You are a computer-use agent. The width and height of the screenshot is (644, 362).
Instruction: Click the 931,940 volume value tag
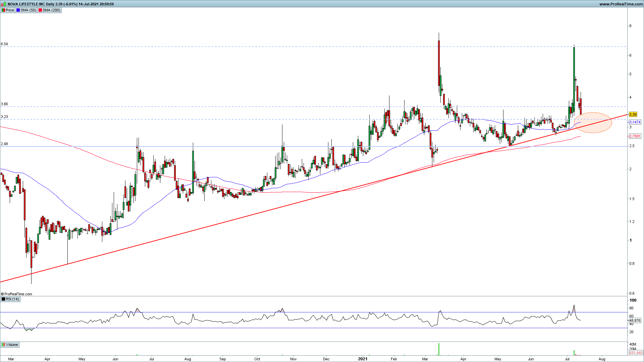click(x=635, y=353)
